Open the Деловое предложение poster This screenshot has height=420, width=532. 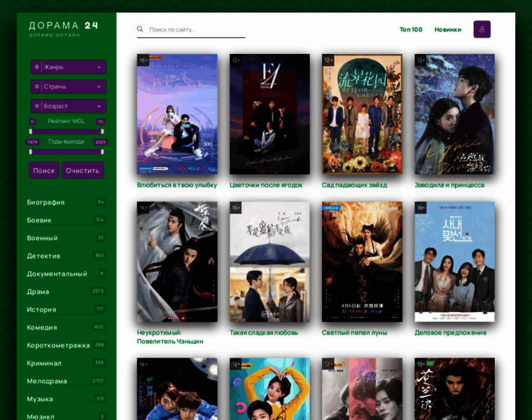tap(454, 262)
